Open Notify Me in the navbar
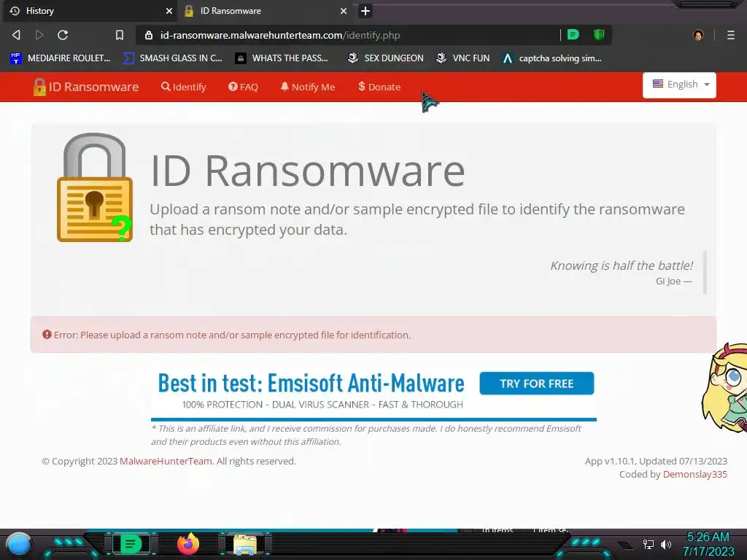747x560 pixels. click(308, 87)
